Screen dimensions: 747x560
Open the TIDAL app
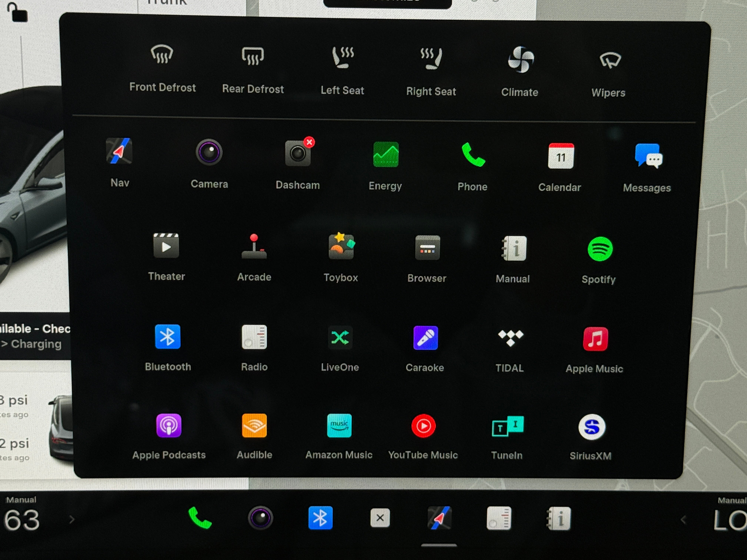(511, 338)
